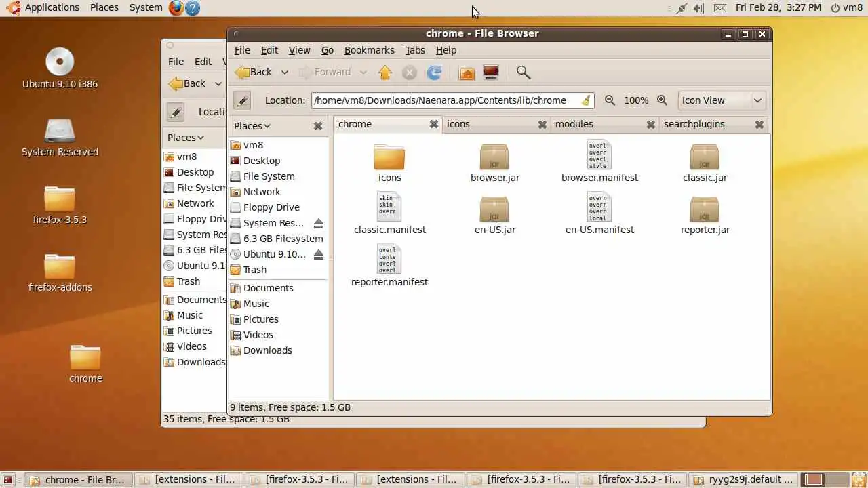
Task: Open 6.3 GB Filesystem in sidebar
Action: click(276, 239)
